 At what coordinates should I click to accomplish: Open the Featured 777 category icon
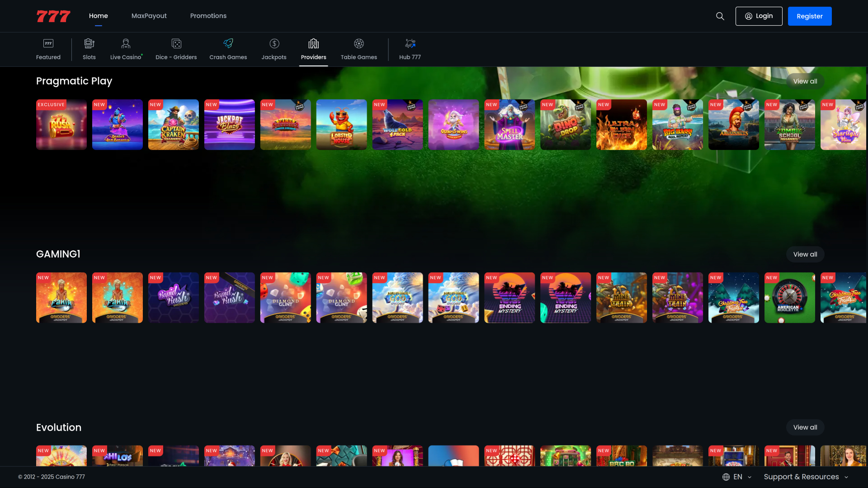point(48,43)
